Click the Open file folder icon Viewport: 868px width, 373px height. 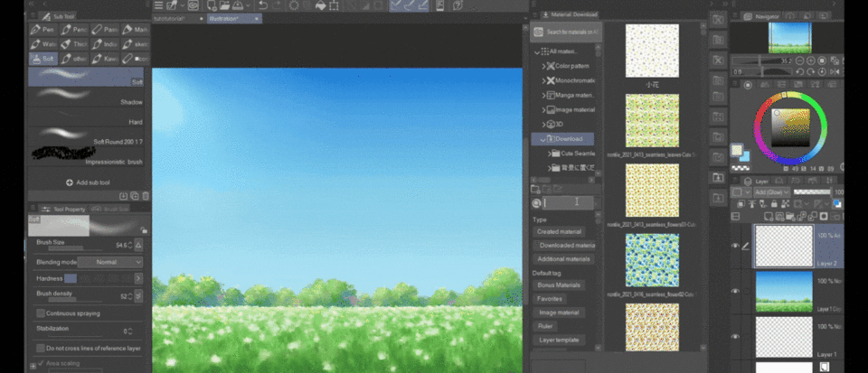[224, 5]
